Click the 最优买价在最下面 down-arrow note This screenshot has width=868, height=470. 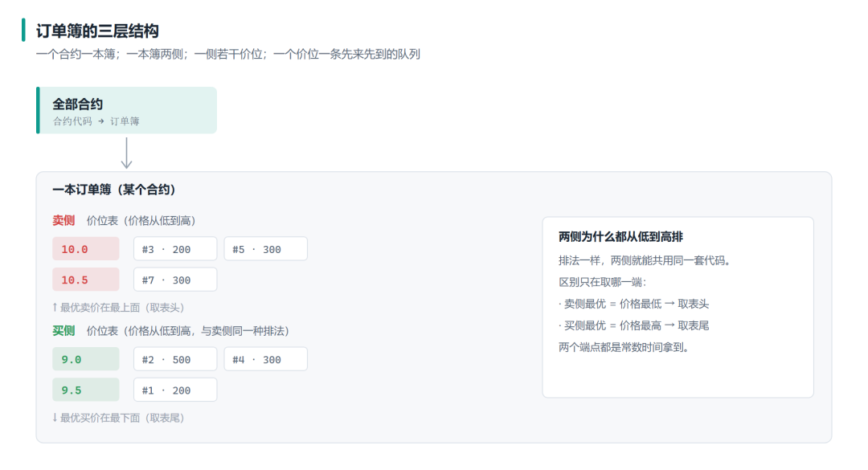point(118,418)
